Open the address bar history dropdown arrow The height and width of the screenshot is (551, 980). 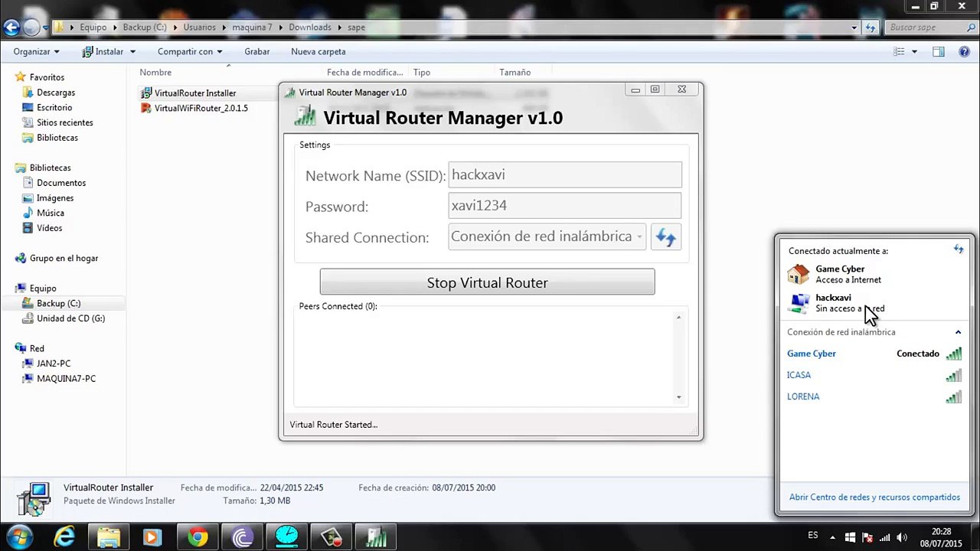point(854,28)
